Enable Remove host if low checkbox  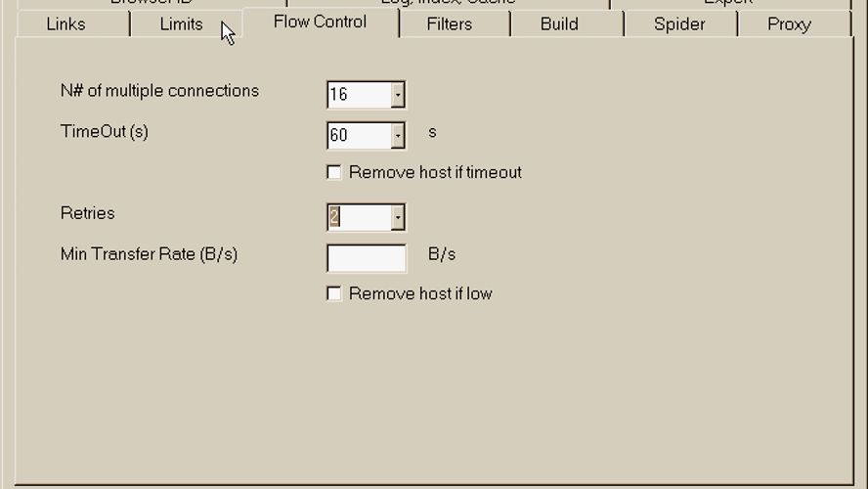click(334, 293)
